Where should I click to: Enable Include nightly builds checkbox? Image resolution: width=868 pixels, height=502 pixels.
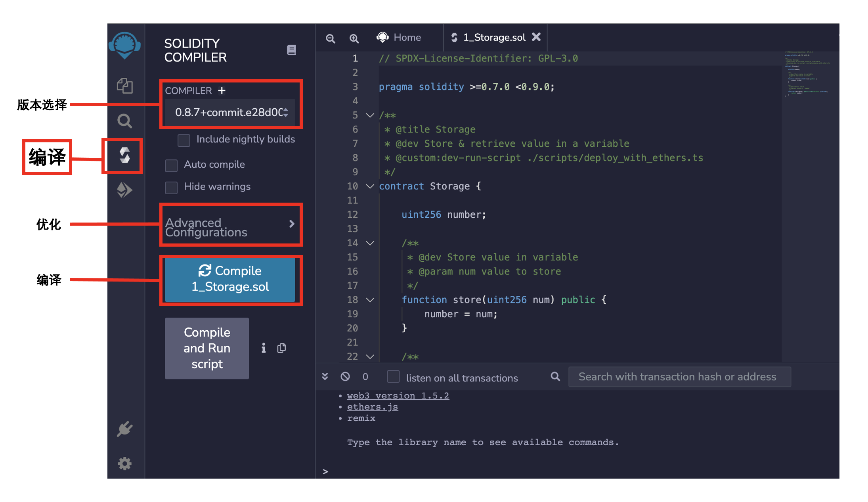[x=184, y=139]
